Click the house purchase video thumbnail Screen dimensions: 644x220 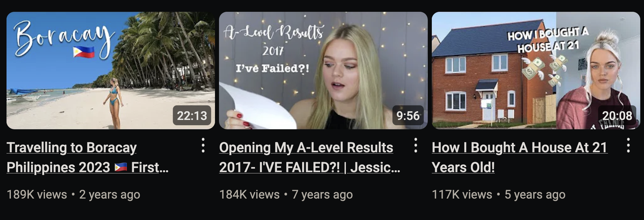pos(536,71)
